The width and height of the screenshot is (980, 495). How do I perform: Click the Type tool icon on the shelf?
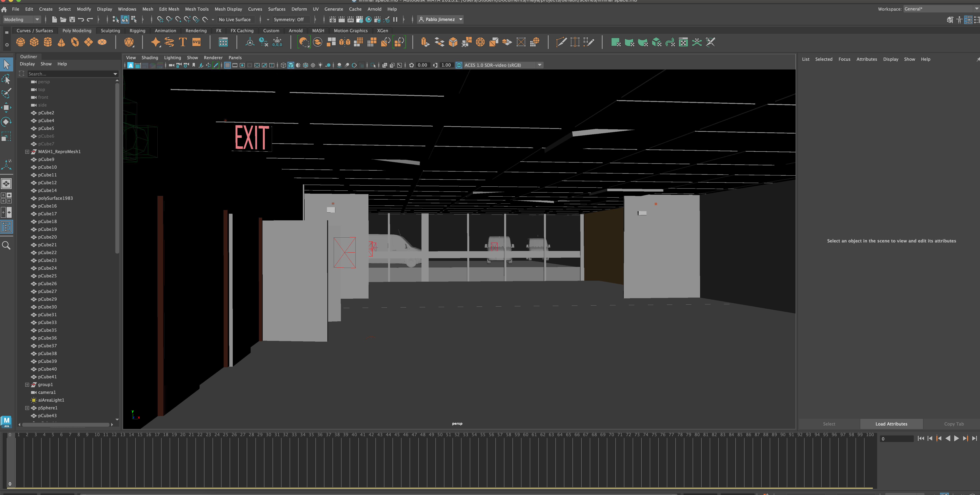183,42
